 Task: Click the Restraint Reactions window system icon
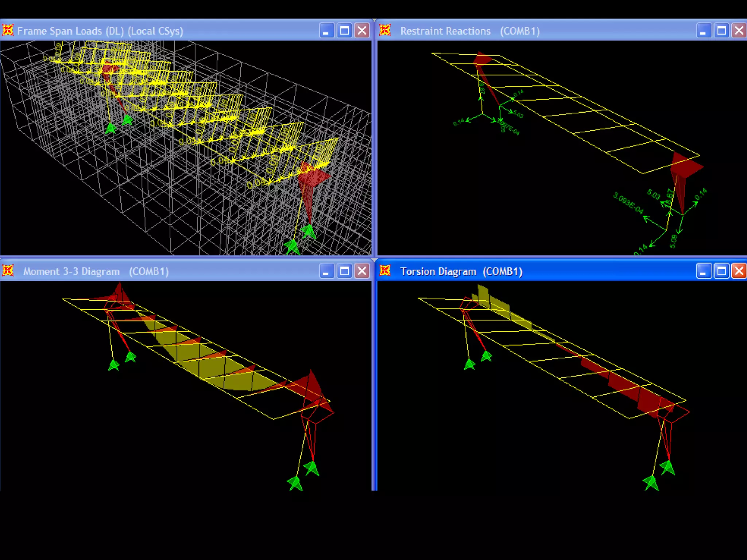[x=385, y=30]
